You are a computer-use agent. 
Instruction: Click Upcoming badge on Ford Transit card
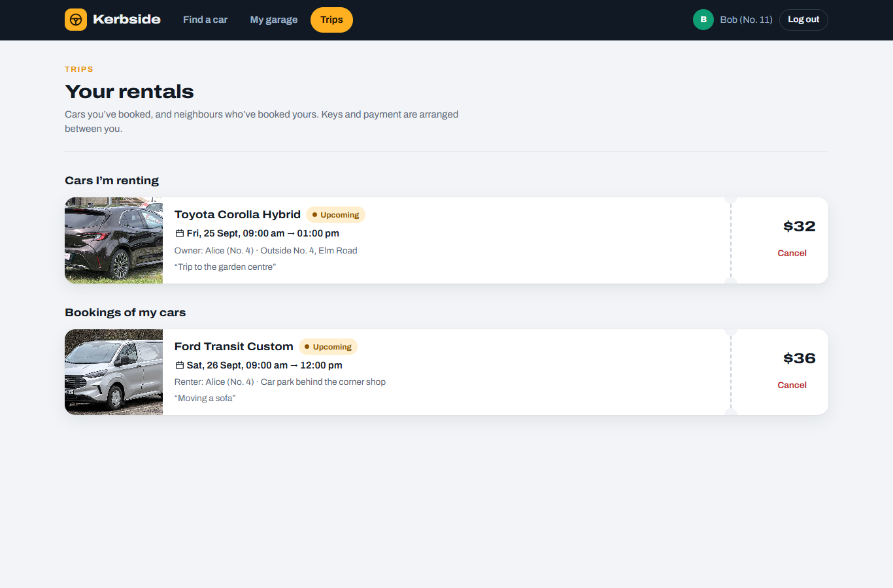(328, 346)
